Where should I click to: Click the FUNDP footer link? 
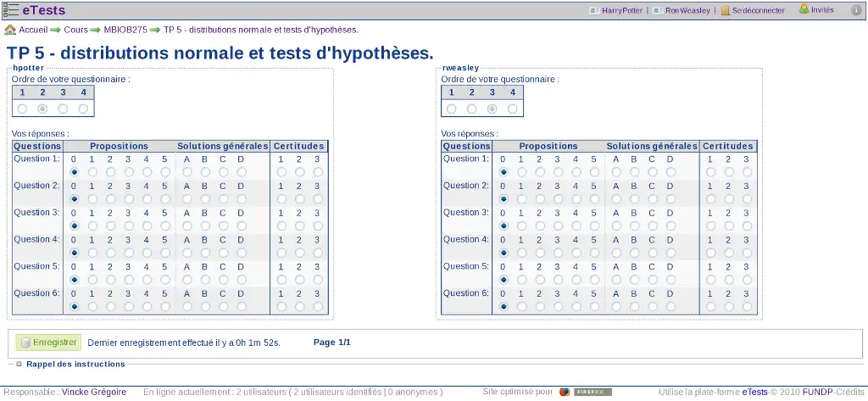pos(818,393)
